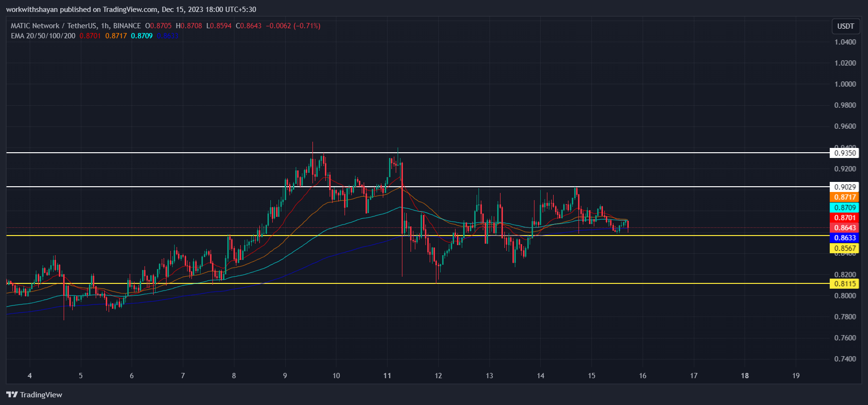The image size is (868, 405).
Task: Click the 0.9600 price axis label
Action: pyautogui.click(x=845, y=126)
